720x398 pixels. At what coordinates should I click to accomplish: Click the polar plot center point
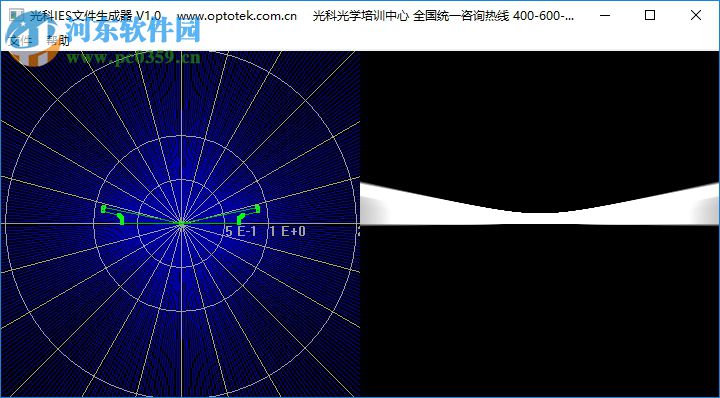[181, 224]
